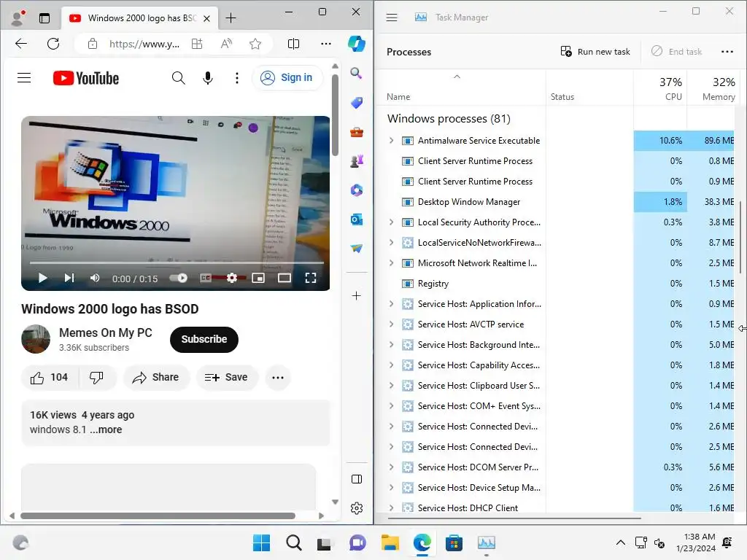747x560 pixels.
Task: Open Edge sidebar Tools briefcase icon
Action: coord(356,132)
